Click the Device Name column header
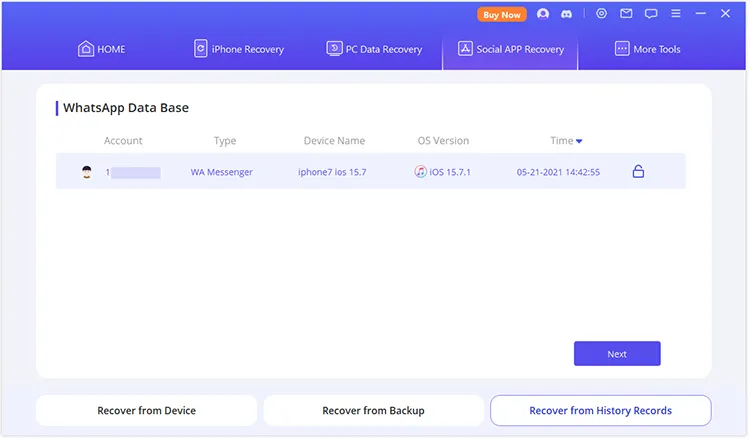This screenshot has width=750, height=439. [334, 141]
